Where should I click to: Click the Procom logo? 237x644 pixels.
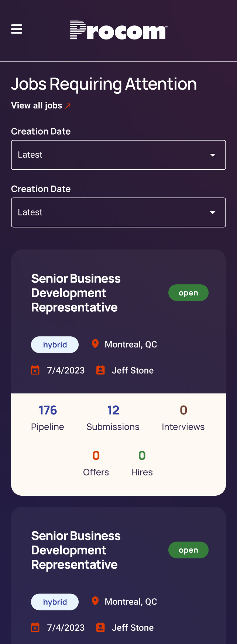coord(118,30)
